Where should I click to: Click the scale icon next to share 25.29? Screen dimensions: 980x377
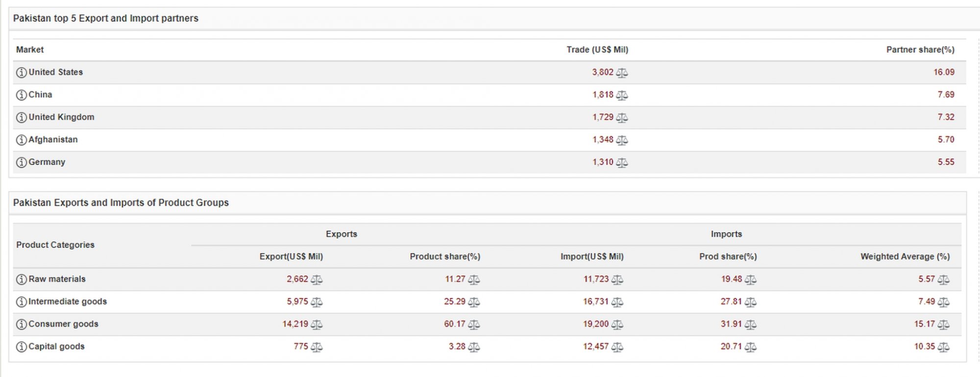coord(474,303)
